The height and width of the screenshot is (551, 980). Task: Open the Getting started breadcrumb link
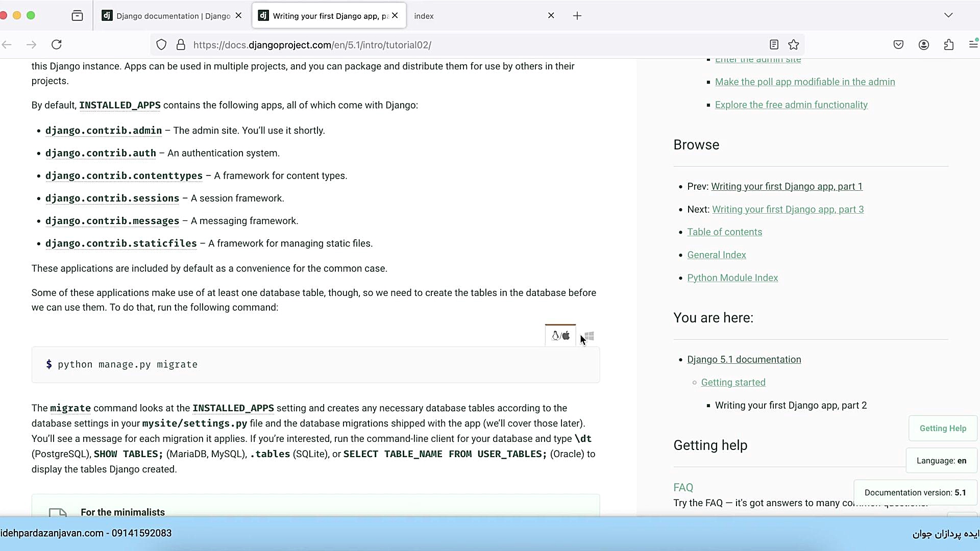733,382
